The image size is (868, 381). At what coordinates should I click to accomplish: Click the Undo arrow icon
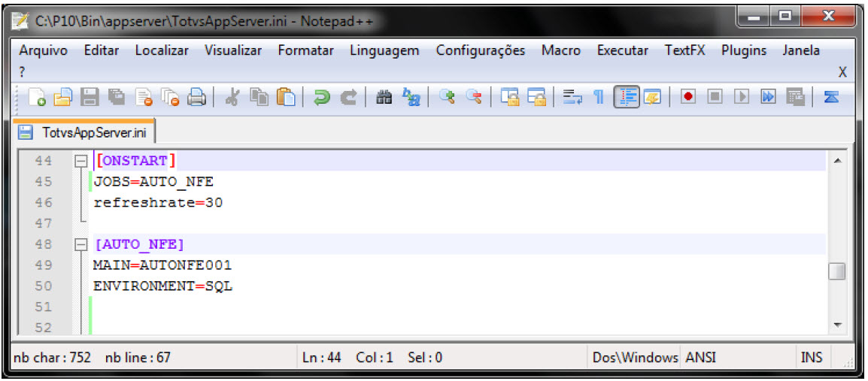point(322,96)
